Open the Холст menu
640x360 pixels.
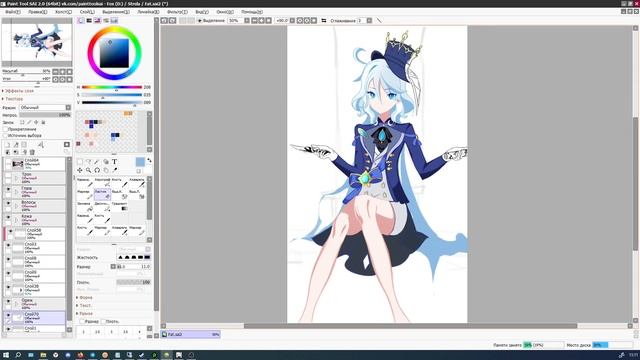pos(63,12)
